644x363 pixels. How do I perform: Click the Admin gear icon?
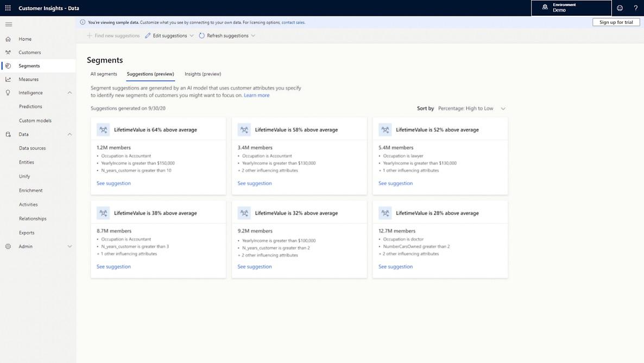pyautogui.click(x=8, y=247)
